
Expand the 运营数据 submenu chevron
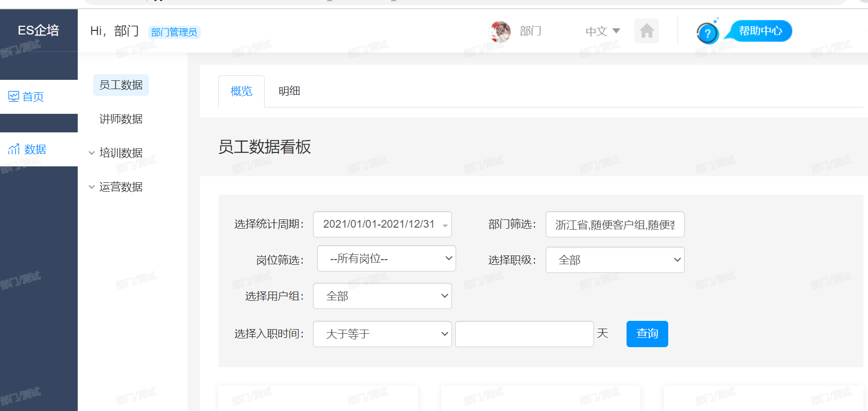[92, 187]
